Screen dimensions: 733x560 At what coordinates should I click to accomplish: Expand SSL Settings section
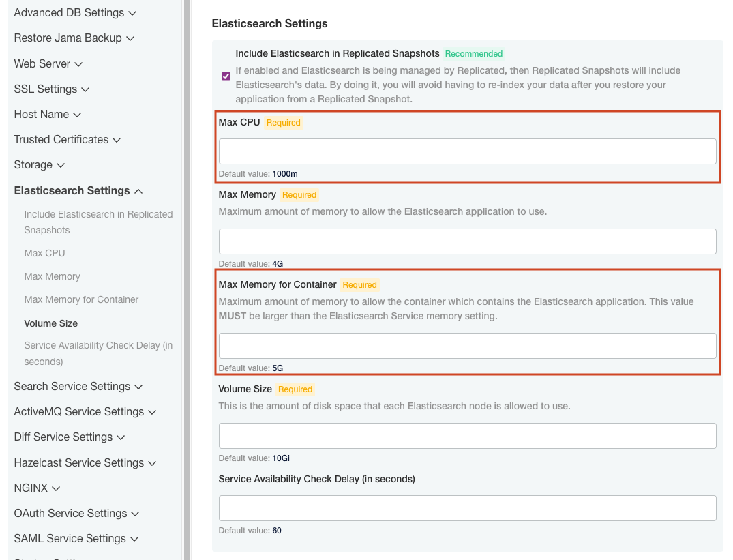[x=51, y=89]
